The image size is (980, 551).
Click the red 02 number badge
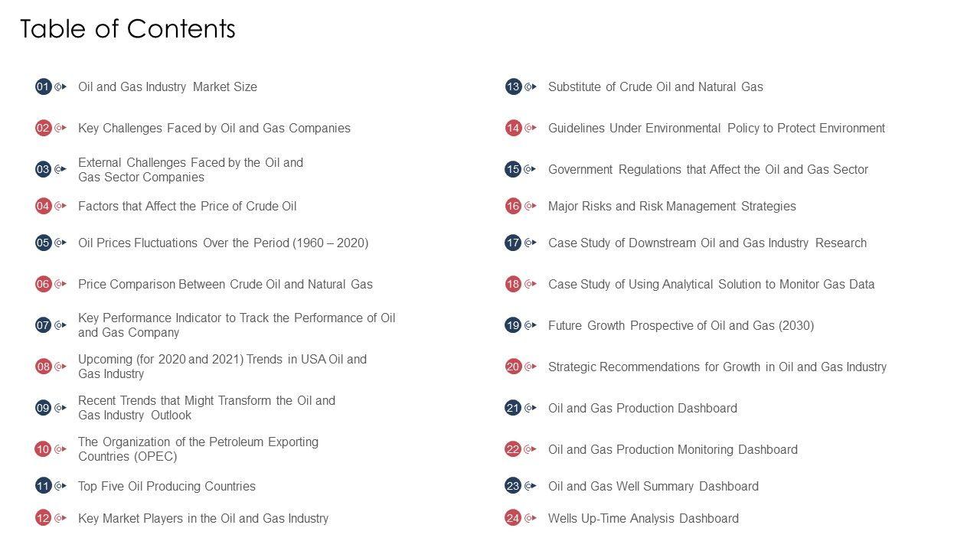(43, 128)
